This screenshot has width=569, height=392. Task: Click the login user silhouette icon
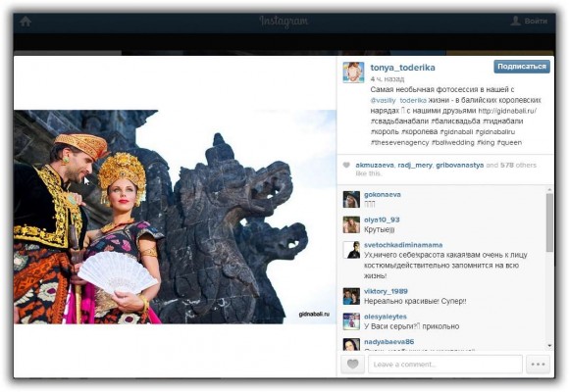[515, 21]
